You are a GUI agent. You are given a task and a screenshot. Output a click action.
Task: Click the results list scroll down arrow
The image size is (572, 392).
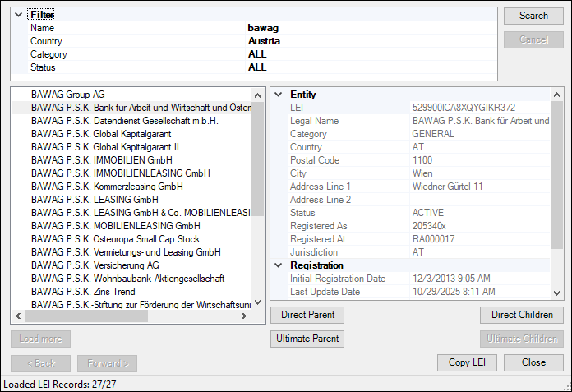[257, 302]
